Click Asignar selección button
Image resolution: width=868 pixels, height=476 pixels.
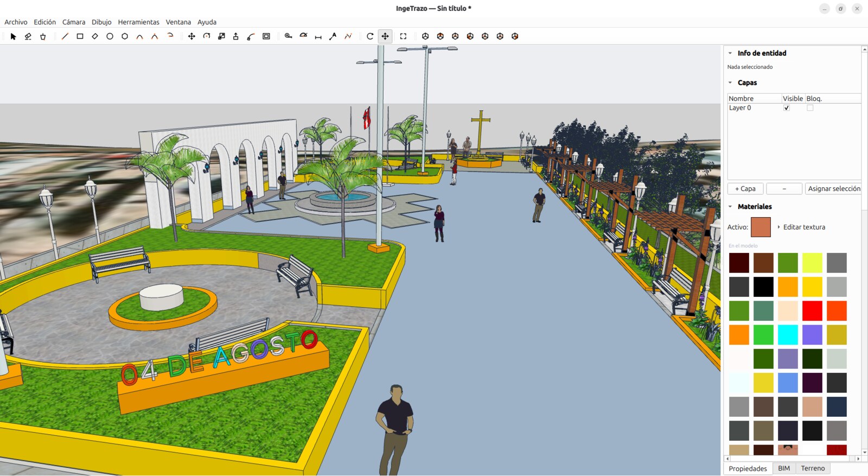(834, 189)
